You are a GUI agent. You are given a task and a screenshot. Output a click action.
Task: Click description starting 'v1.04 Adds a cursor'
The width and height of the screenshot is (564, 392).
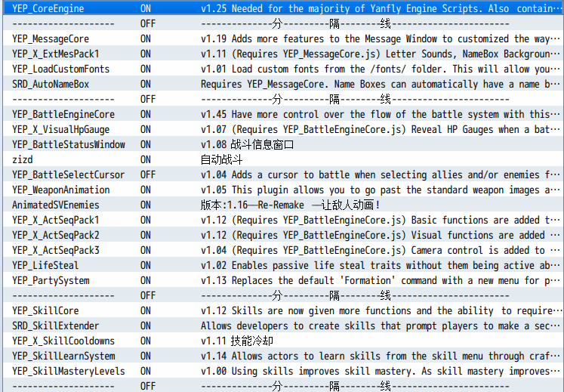(381, 174)
